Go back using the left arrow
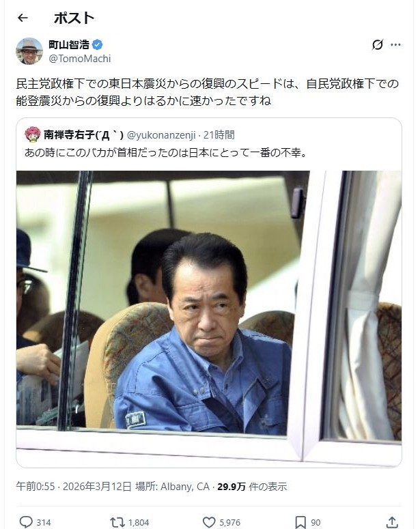 click(23, 18)
